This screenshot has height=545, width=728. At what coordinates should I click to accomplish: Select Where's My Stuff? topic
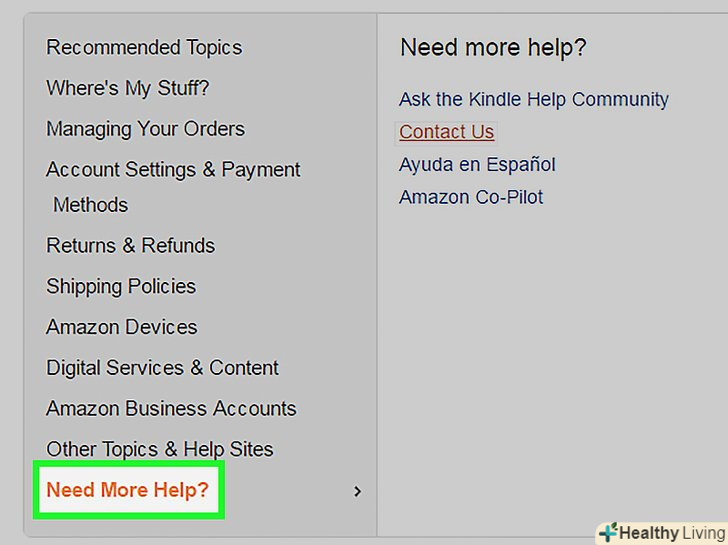tap(128, 88)
